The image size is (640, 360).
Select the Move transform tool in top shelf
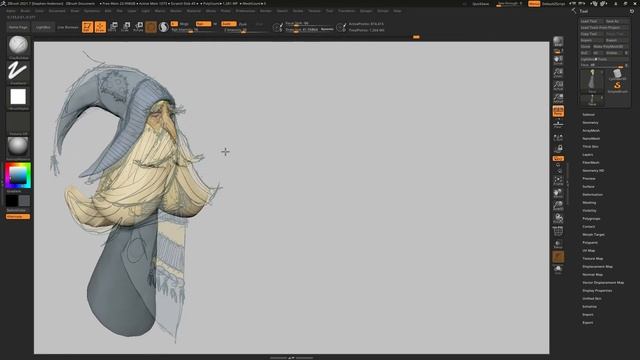tap(113, 27)
